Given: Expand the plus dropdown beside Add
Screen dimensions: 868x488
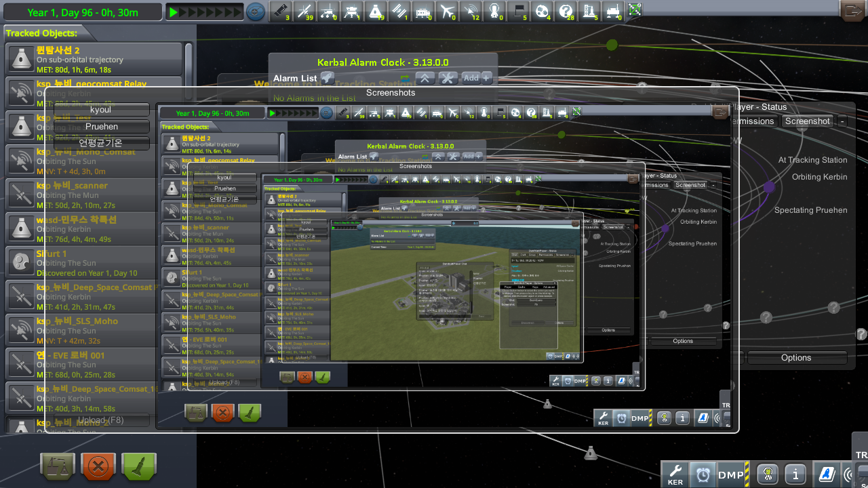Looking at the screenshot, I should (x=487, y=78).
